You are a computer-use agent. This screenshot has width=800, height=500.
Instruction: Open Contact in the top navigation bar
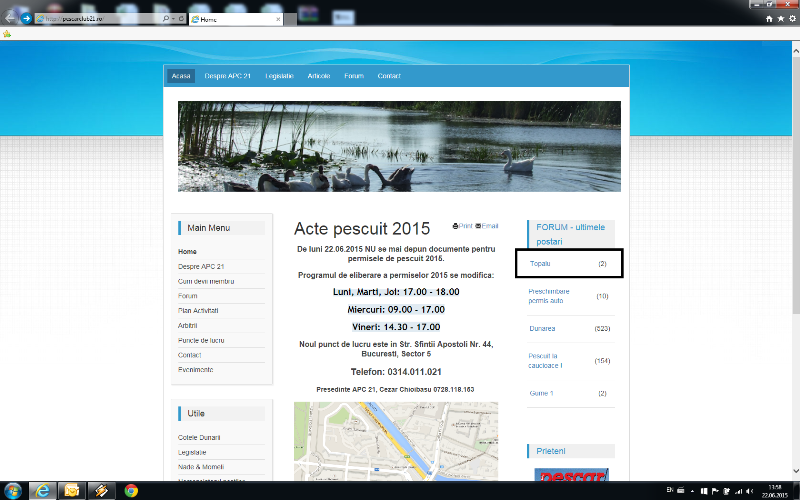(389, 76)
